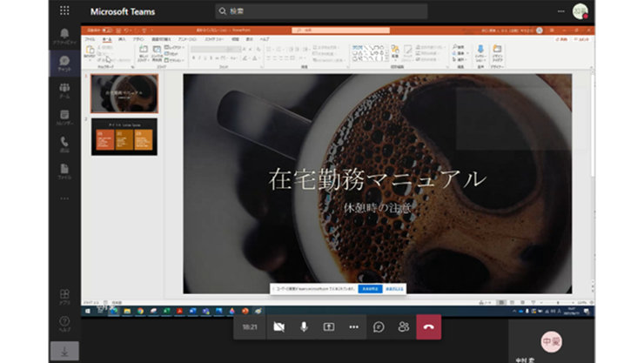Switch to Normal view in status bar
Screen dimensions: 644x363
click(501, 303)
